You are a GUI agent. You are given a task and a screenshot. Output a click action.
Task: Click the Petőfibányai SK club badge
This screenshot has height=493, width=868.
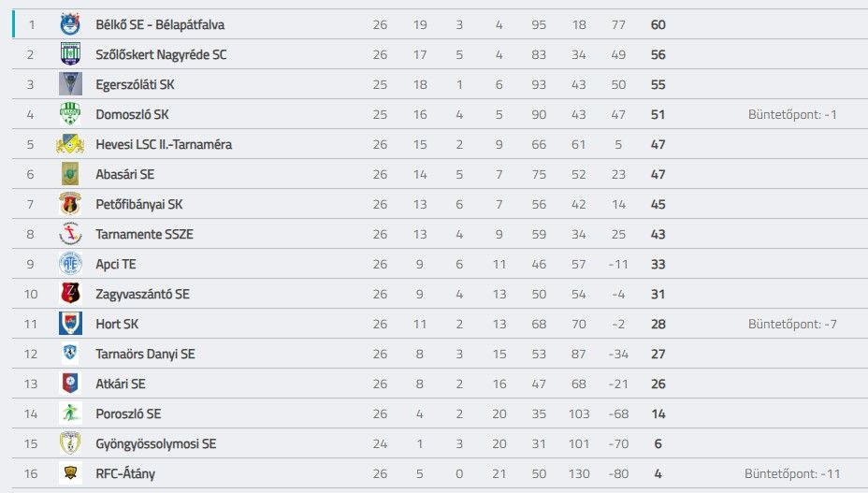[70, 204]
